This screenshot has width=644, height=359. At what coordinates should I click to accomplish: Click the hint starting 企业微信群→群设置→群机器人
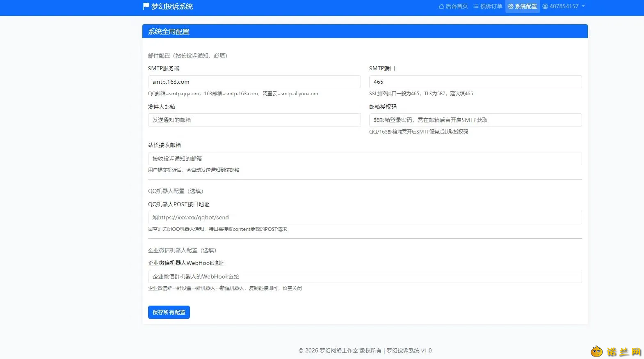pyautogui.click(x=225, y=288)
